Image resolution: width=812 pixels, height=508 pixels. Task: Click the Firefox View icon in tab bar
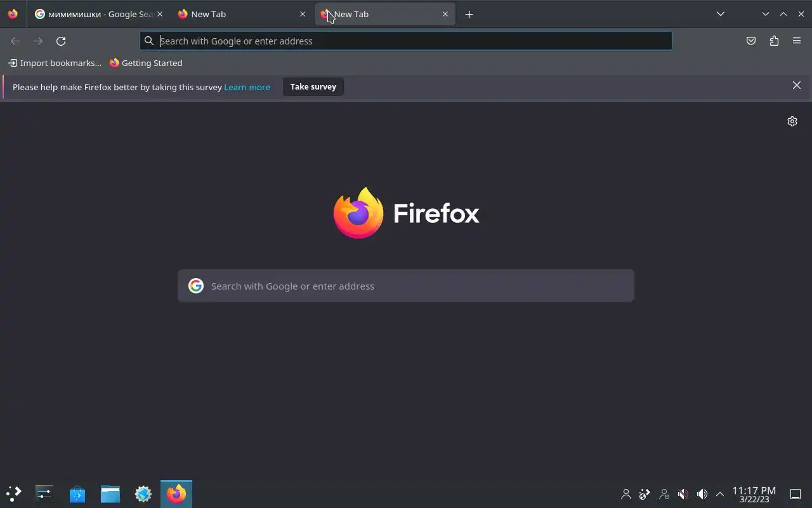point(13,14)
